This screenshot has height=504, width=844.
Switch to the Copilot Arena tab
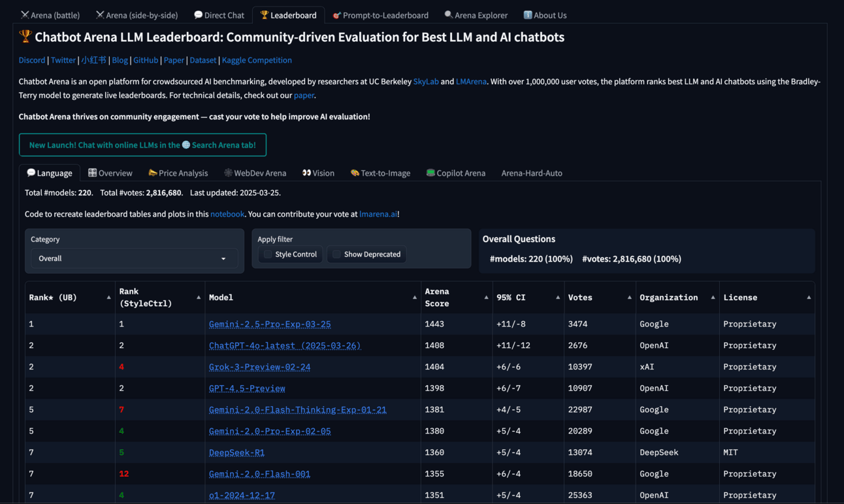pyautogui.click(x=455, y=173)
